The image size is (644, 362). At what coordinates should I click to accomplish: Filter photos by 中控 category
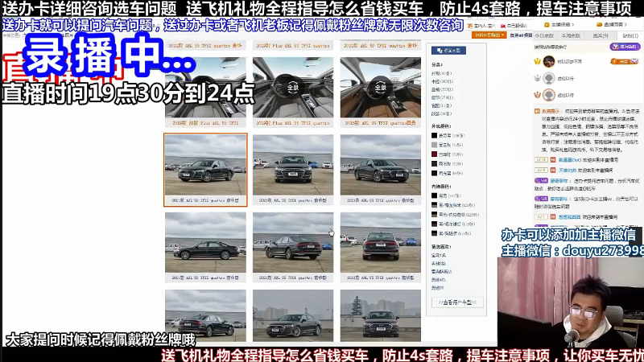[442, 82]
